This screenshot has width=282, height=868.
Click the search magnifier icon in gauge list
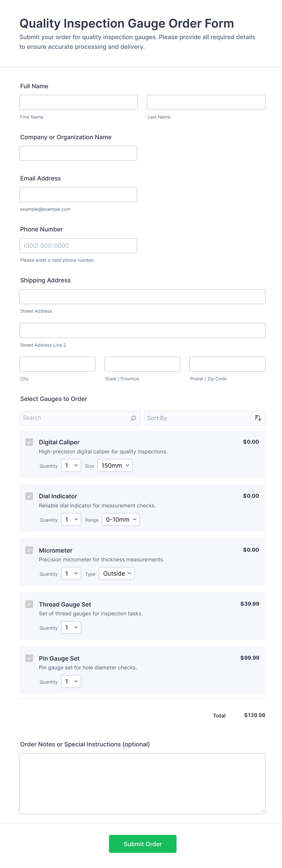coord(133,418)
